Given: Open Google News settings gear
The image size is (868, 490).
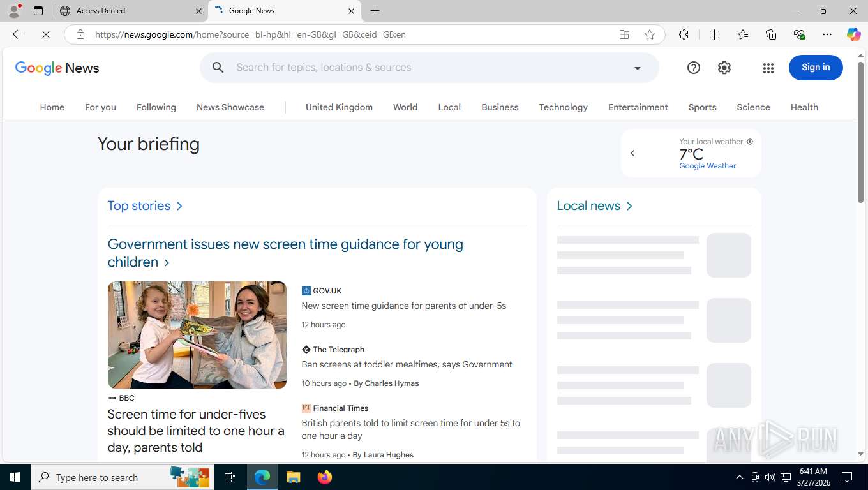Looking at the screenshot, I should tap(724, 68).
